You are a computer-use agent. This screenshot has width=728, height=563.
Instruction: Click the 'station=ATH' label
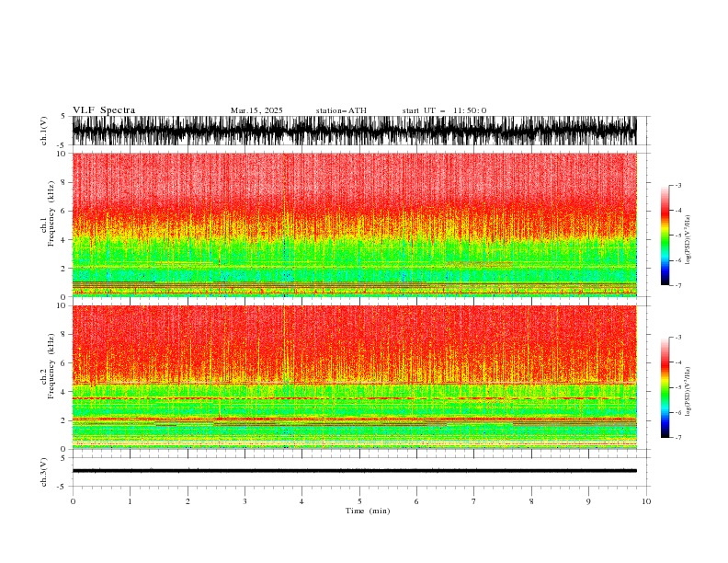[x=341, y=110]
